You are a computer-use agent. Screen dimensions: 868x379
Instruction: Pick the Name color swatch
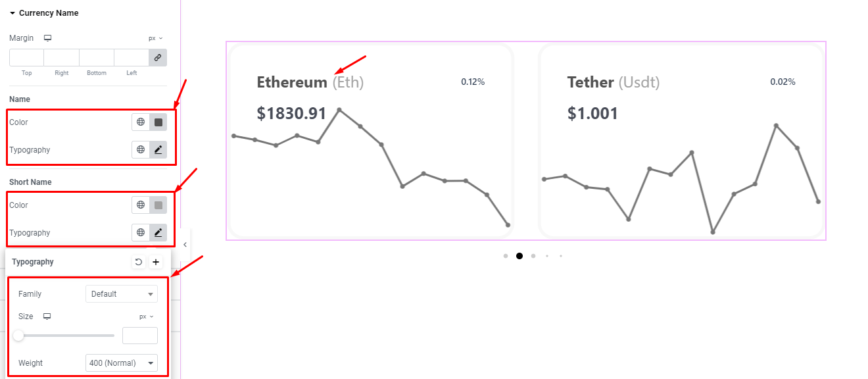coord(158,122)
